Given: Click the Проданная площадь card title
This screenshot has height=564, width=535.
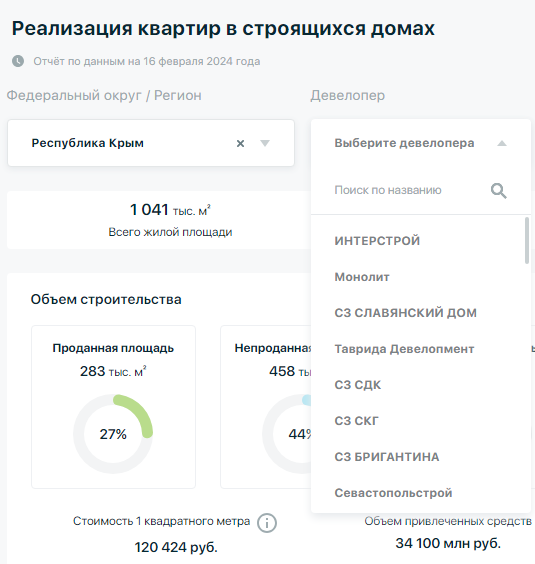Looking at the screenshot, I should [x=113, y=348].
